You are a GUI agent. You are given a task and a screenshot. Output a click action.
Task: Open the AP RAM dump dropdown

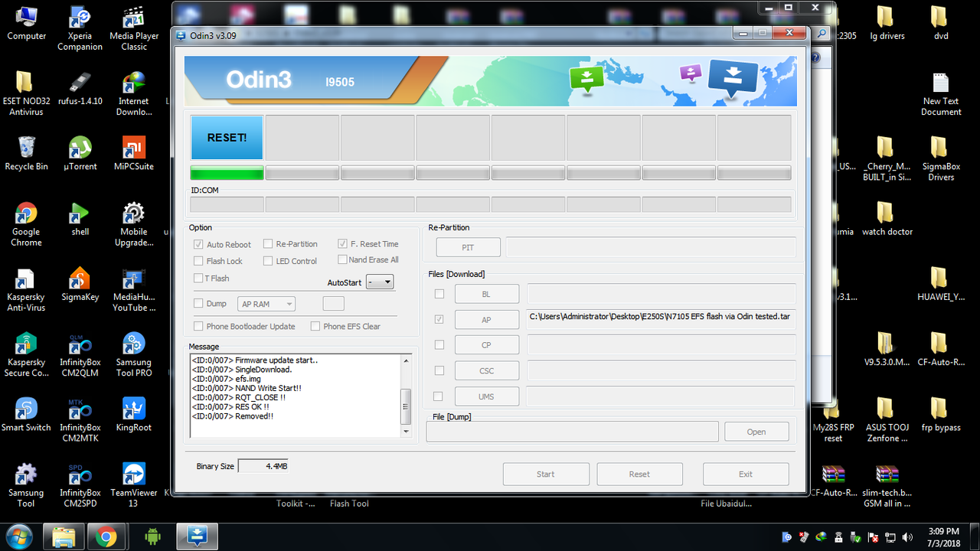coord(266,304)
